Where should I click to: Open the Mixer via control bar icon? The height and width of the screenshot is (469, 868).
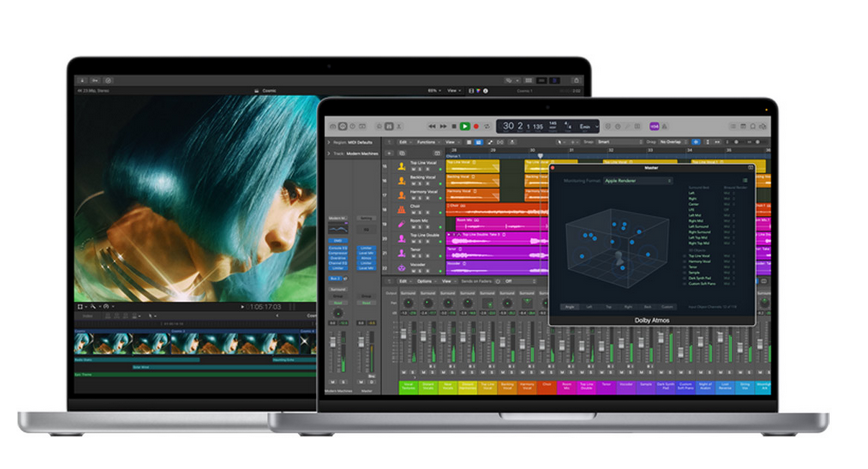(389, 127)
